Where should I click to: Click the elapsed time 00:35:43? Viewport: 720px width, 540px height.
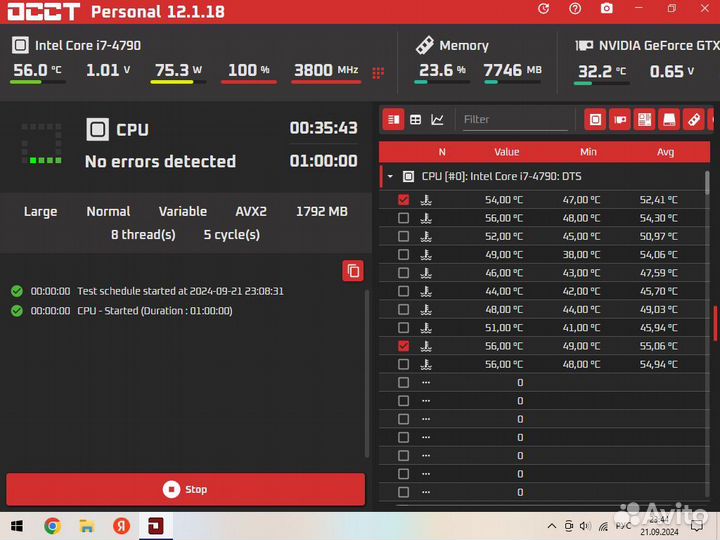coord(323,128)
